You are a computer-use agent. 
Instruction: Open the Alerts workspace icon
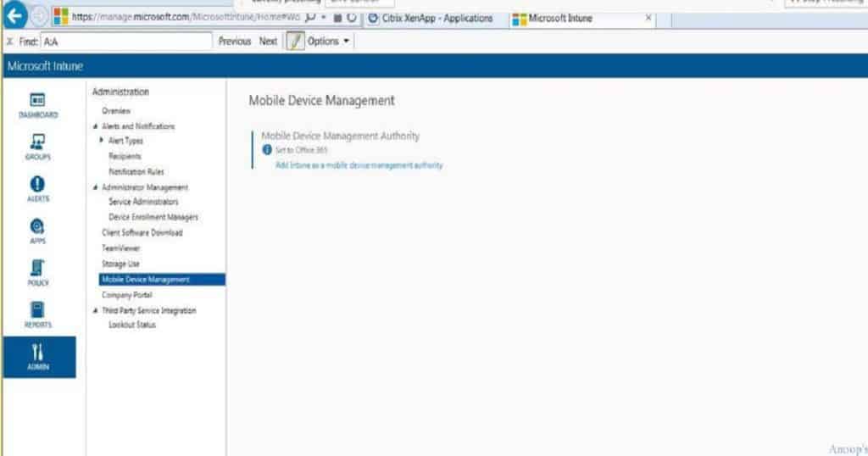(x=38, y=189)
